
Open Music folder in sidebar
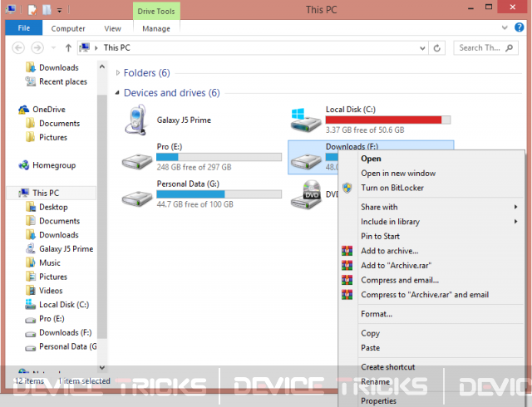[50, 262]
